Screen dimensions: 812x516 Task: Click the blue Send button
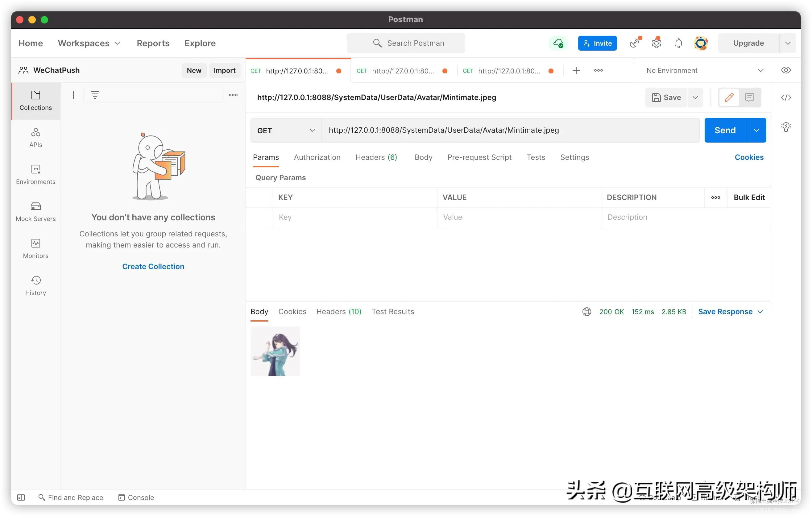725,130
